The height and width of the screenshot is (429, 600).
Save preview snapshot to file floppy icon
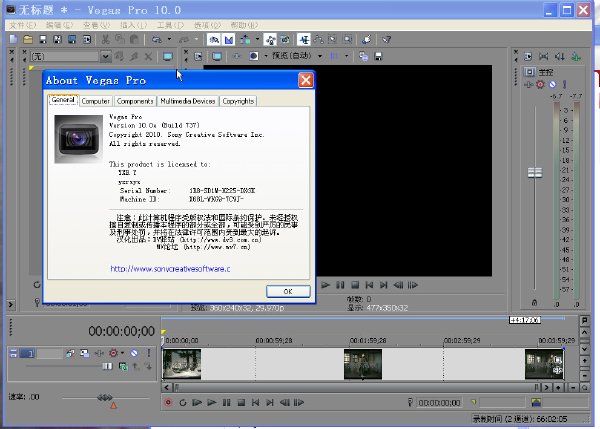point(378,57)
